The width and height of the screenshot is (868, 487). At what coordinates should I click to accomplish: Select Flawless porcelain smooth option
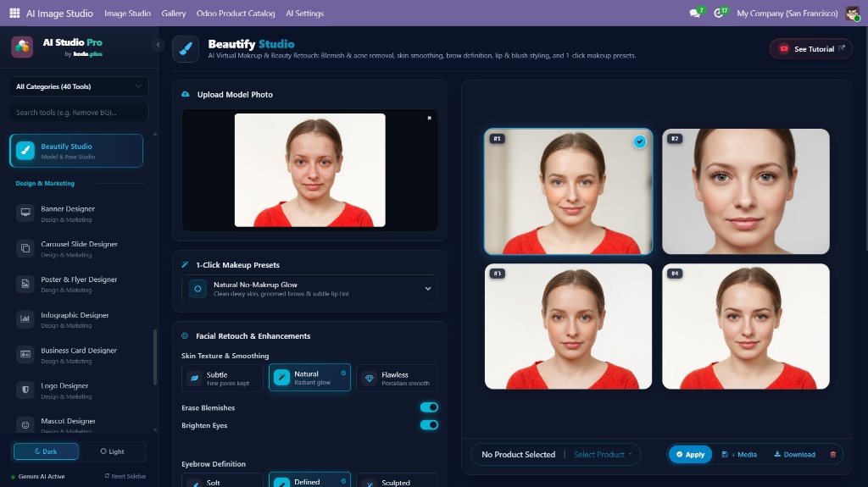pos(397,378)
